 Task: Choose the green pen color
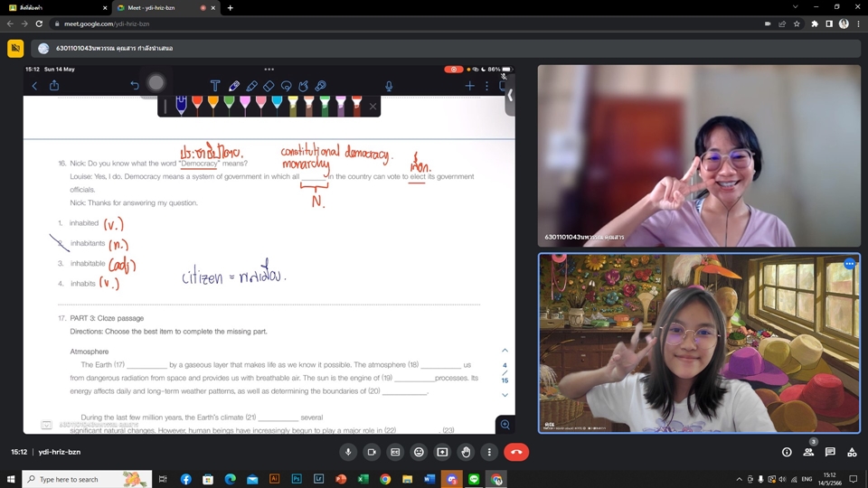point(229,104)
